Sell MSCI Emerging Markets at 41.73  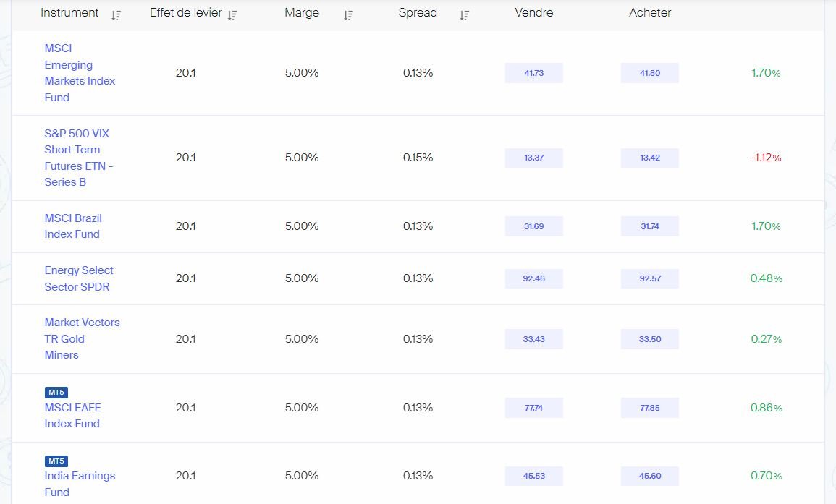coord(533,73)
